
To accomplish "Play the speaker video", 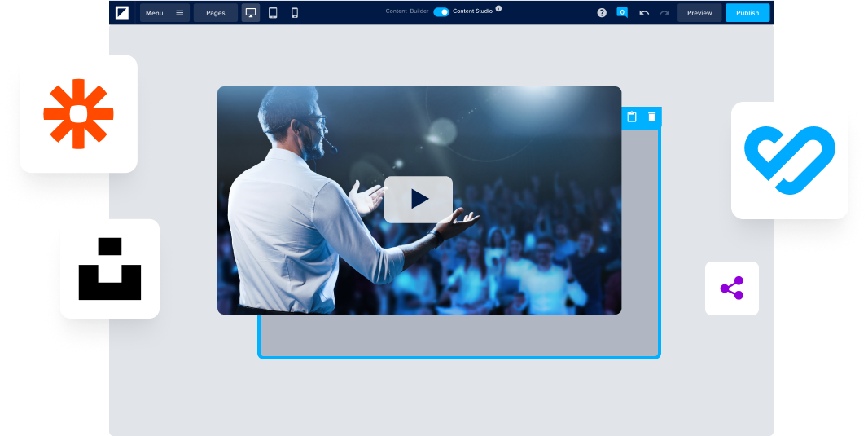I will 419,199.
